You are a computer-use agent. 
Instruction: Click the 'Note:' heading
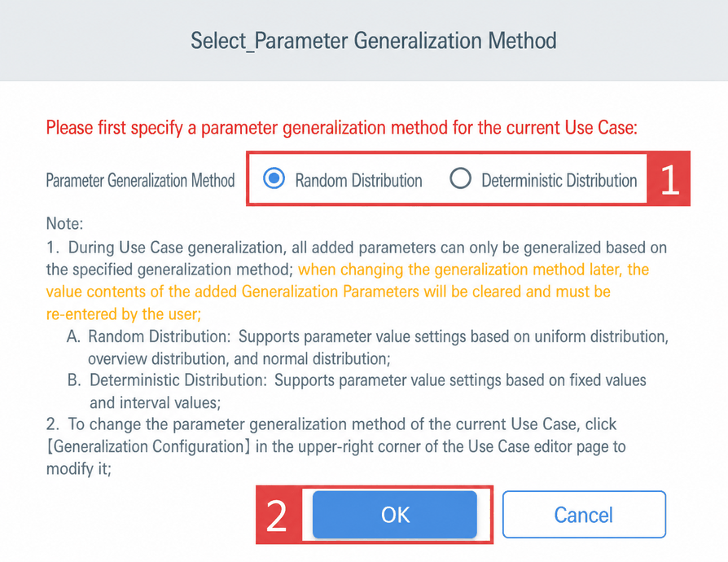(x=64, y=223)
